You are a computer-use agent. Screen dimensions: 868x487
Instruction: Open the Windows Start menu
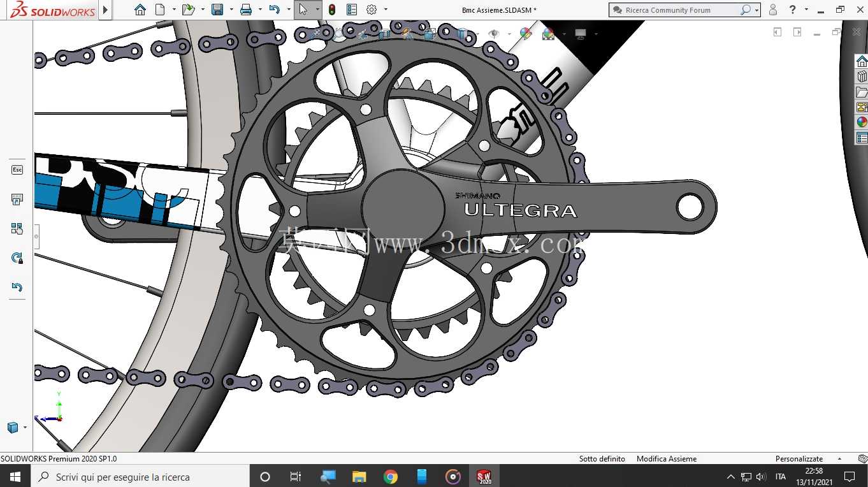[x=15, y=477]
